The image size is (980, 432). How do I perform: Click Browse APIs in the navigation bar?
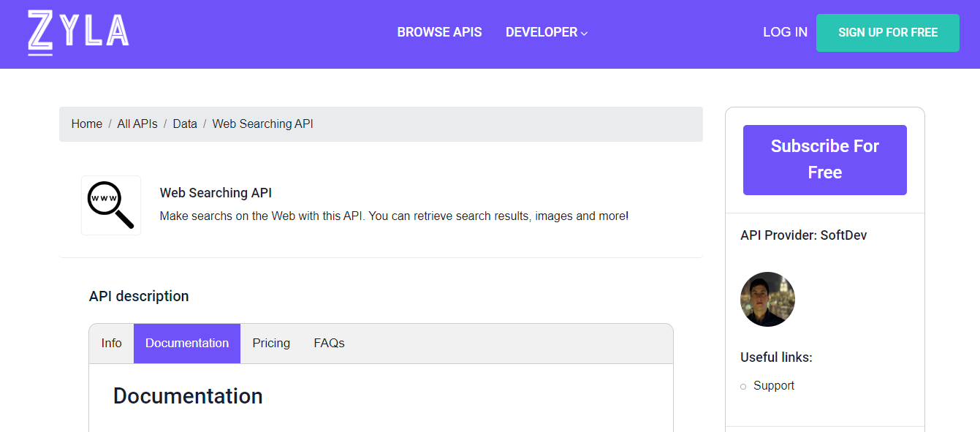click(439, 32)
